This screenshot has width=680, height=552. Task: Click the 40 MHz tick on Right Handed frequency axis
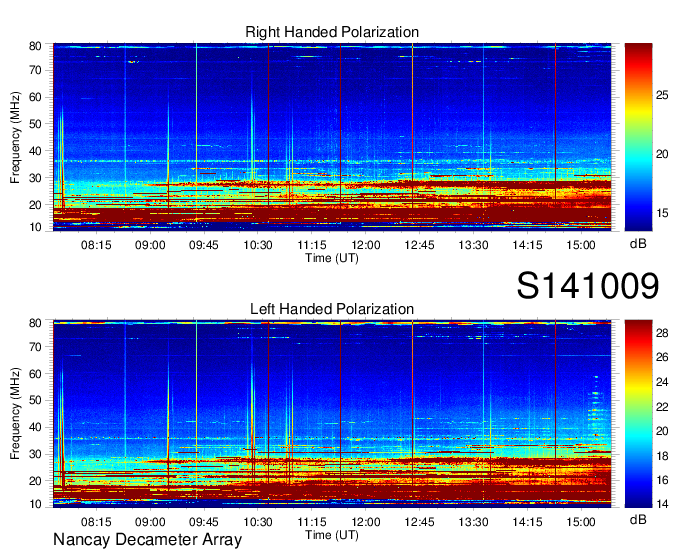(x=35, y=151)
